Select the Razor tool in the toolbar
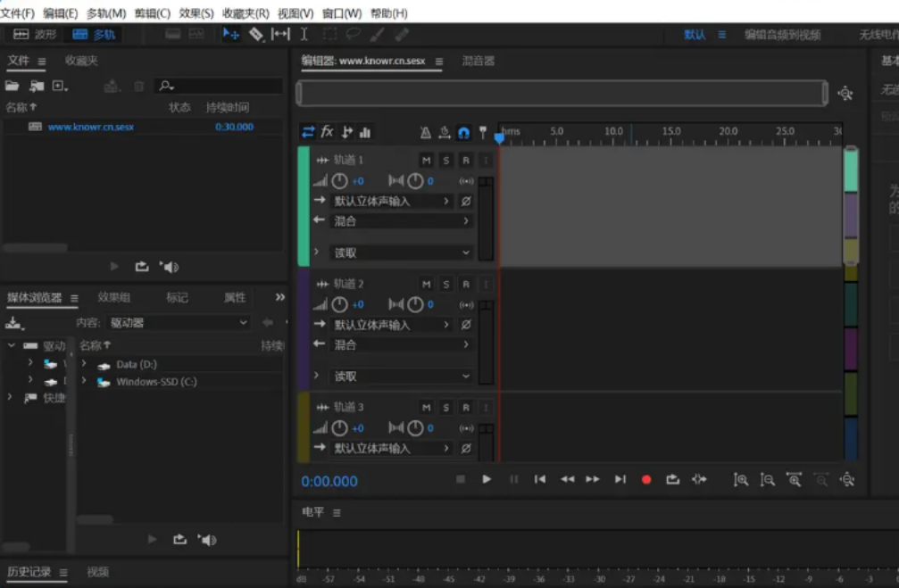Screen dimensions: 899x588 [256, 34]
